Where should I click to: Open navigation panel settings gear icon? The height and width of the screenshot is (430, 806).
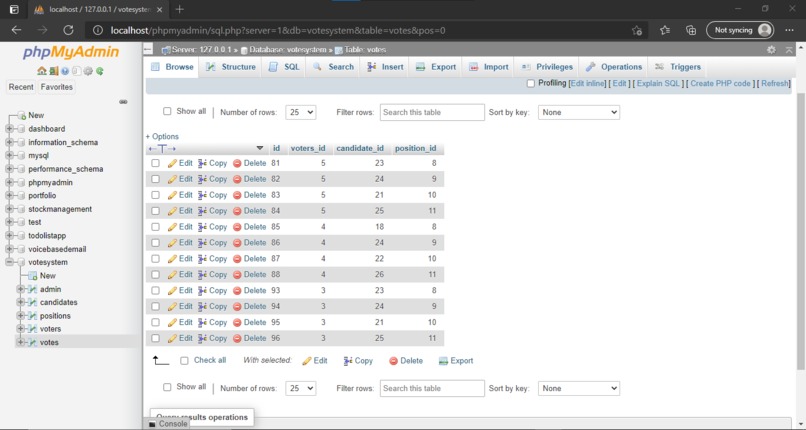pos(88,71)
